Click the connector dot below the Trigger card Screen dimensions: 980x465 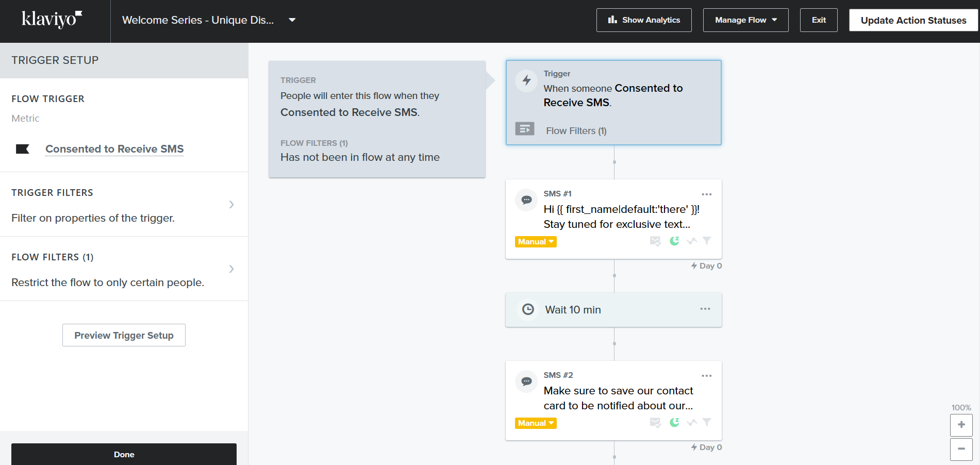[x=614, y=162]
